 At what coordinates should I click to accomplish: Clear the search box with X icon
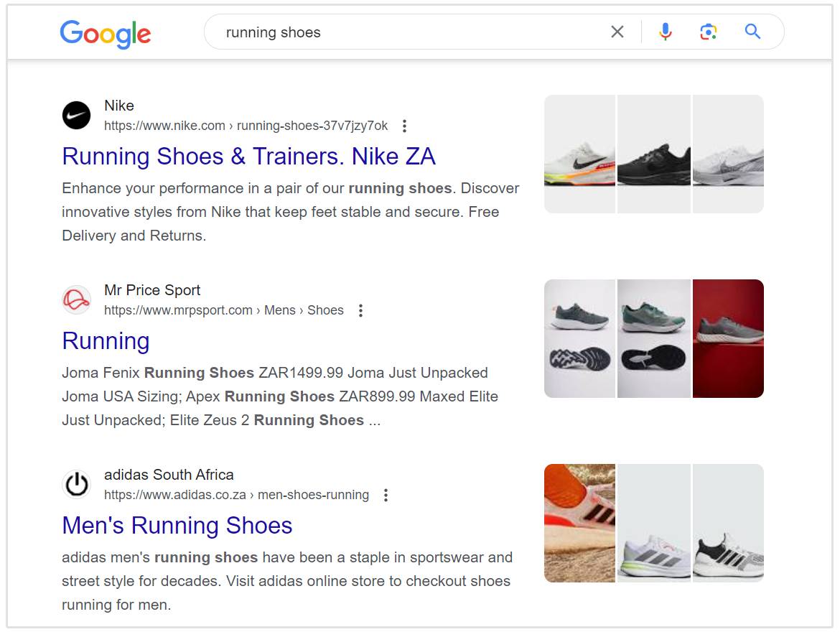pos(617,32)
